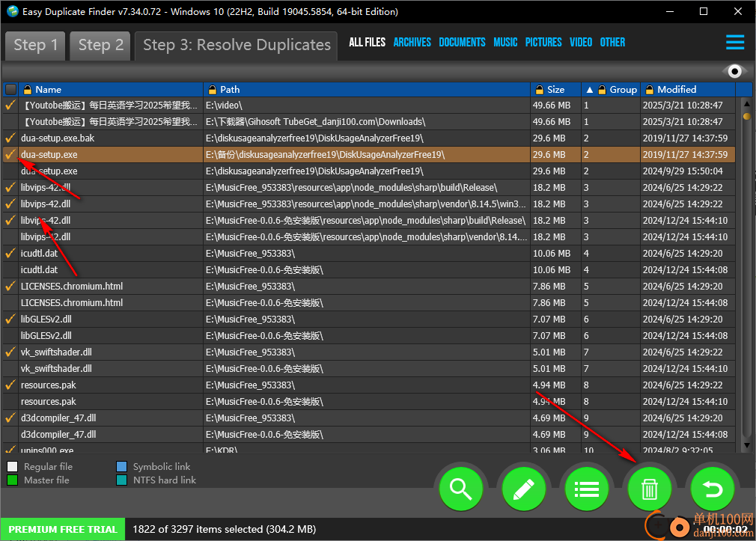The width and height of the screenshot is (756, 541).
Task: Click the teal NTFS hard link swatch
Action: [121, 480]
